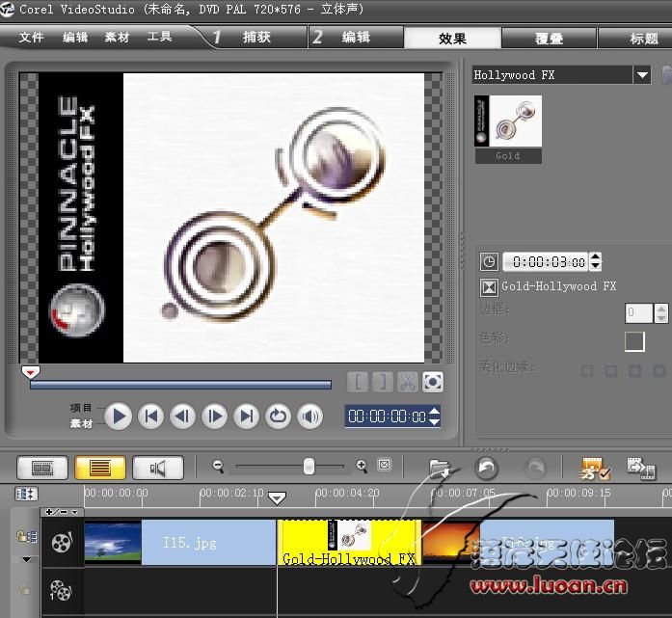Screen dimensions: 672x618
Task: Switch to the 2 编辑 step tab
Action: pyautogui.click(x=356, y=38)
